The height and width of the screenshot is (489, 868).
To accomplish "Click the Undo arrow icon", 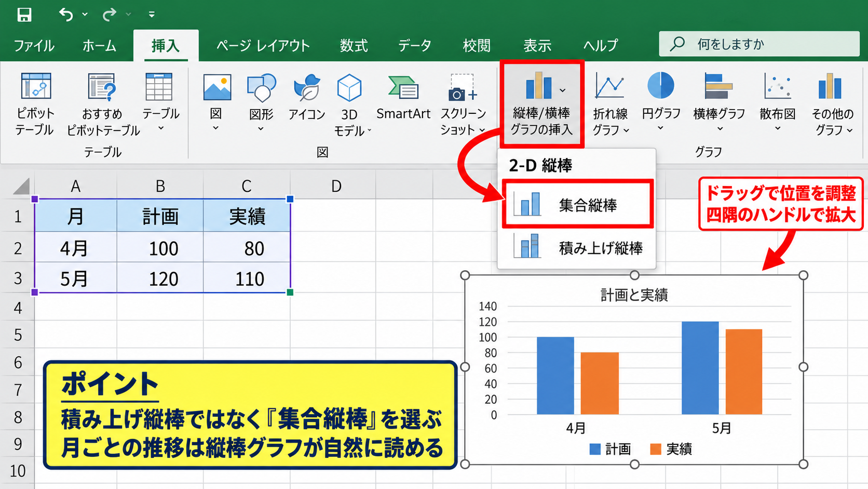I will point(66,15).
